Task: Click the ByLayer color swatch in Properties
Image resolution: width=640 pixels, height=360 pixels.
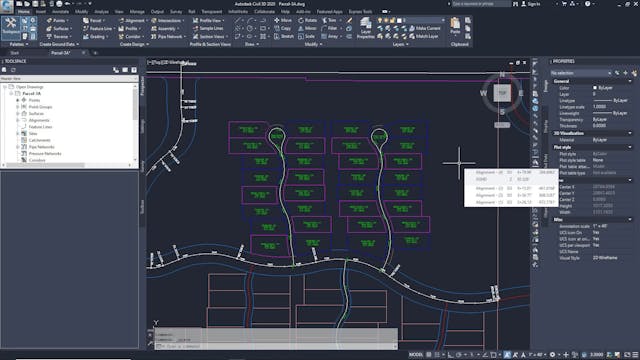Action: 595,88
